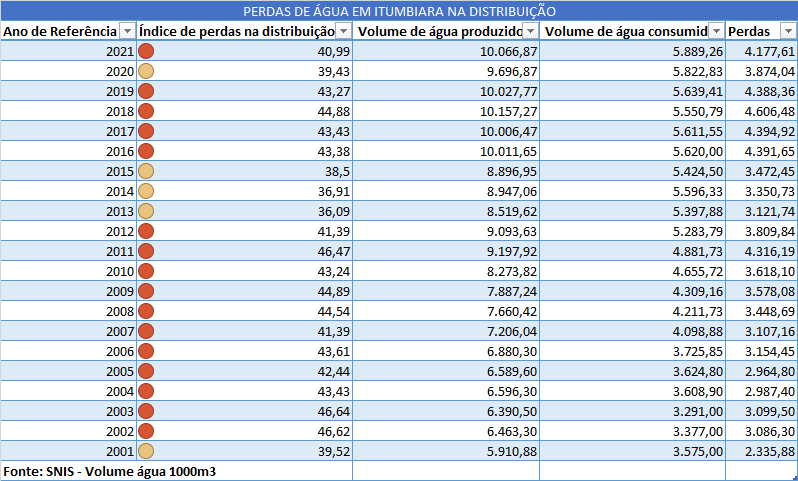Image resolution: width=798 pixels, height=481 pixels.
Task: Select produced volume cell 8.947,06
Action: click(x=446, y=191)
